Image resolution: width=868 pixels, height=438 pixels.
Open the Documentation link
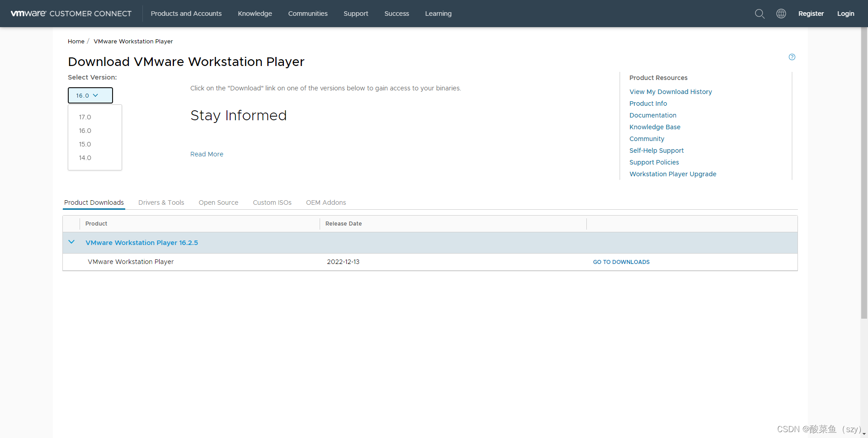[653, 115]
